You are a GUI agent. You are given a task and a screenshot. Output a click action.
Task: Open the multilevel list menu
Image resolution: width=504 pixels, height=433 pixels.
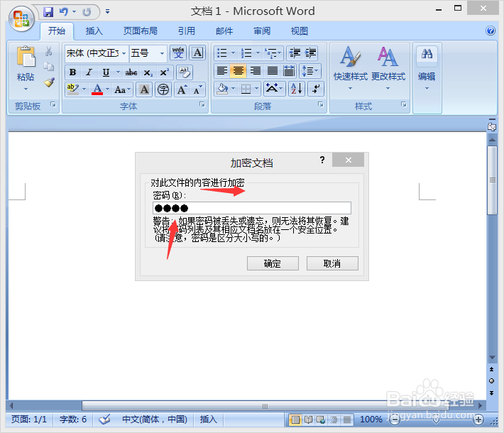point(273,53)
